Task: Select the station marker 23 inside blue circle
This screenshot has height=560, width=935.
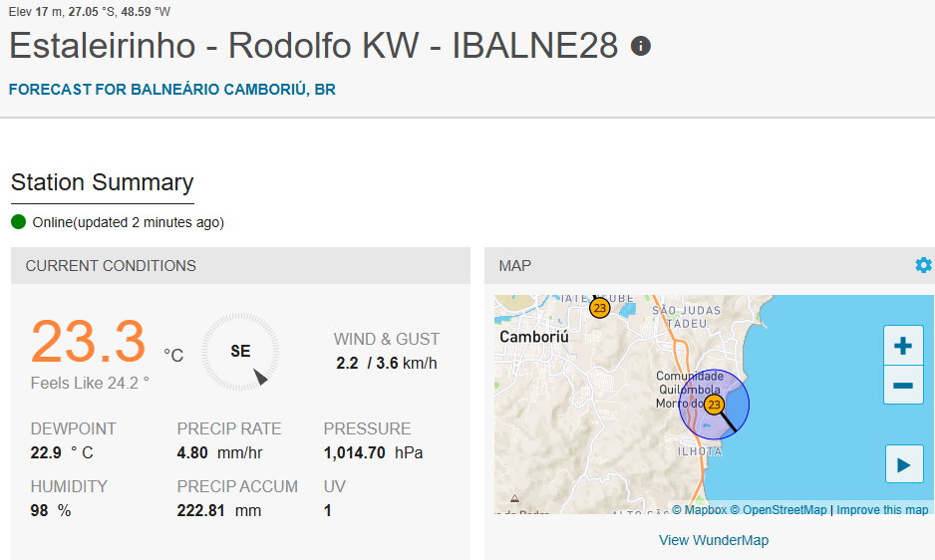Action: [714, 405]
